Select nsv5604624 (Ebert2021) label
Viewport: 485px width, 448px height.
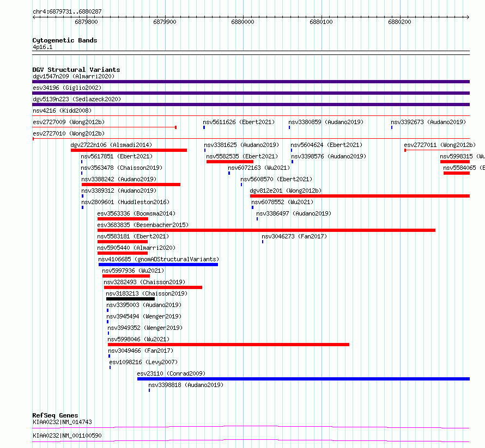(x=326, y=145)
